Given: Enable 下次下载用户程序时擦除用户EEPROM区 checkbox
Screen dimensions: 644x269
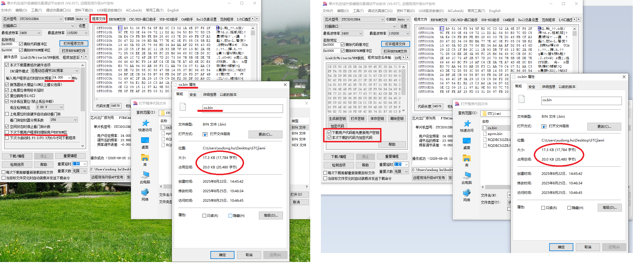Looking at the screenshot, I should point(7,132).
